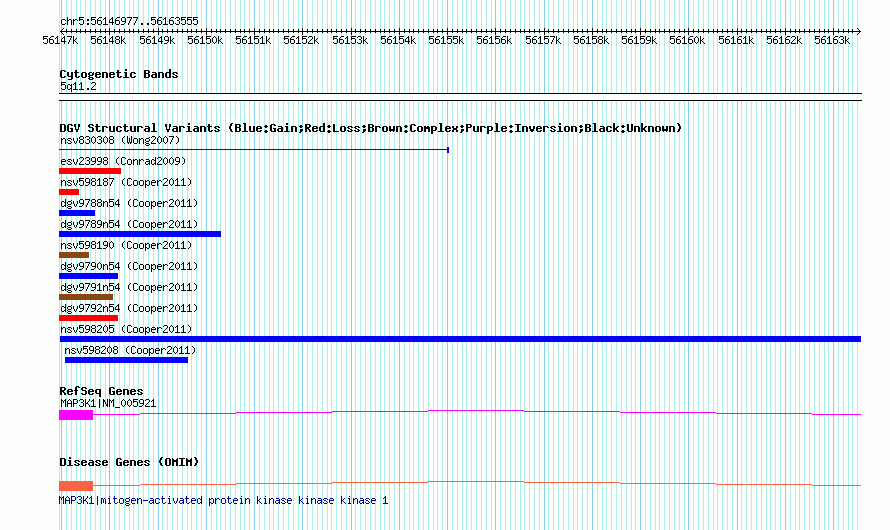Click the blue dgv9790n54 gain bar
This screenshot has height=530, width=890.
click(x=89, y=276)
